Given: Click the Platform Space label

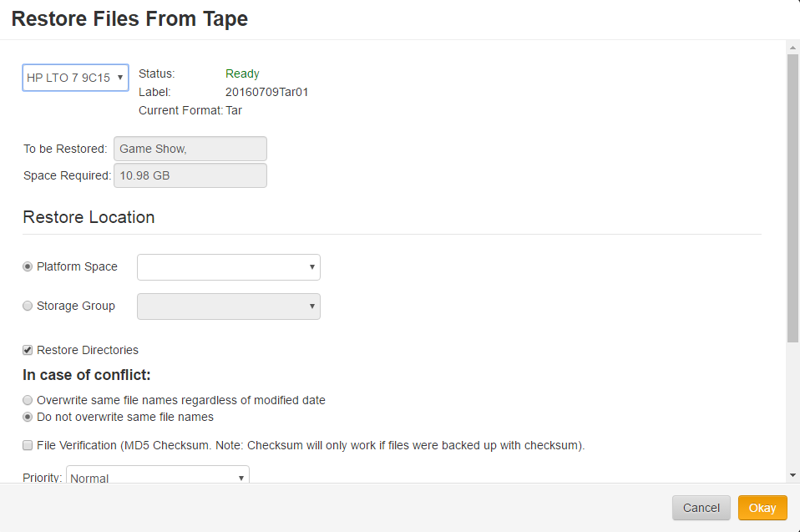Looking at the screenshot, I should point(77,266).
